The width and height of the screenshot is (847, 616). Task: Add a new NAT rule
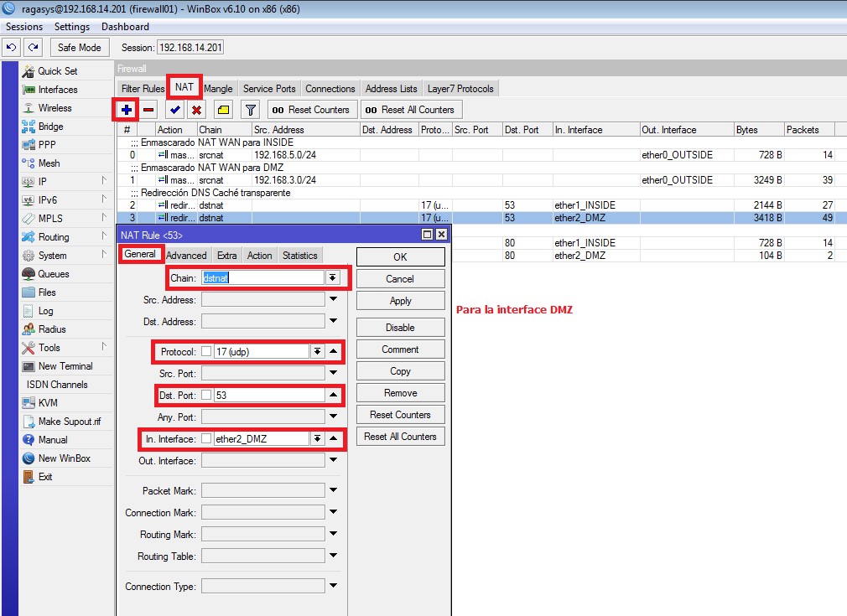[125, 109]
